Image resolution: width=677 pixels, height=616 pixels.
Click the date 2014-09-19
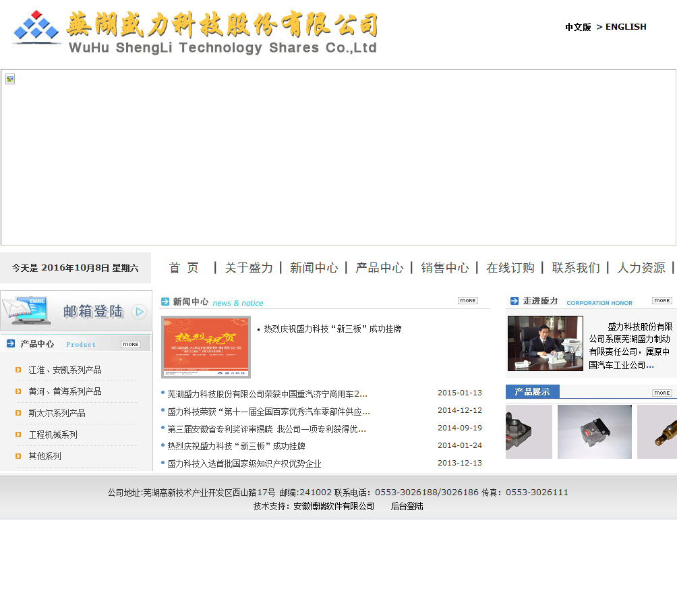[x=459, y=428]
